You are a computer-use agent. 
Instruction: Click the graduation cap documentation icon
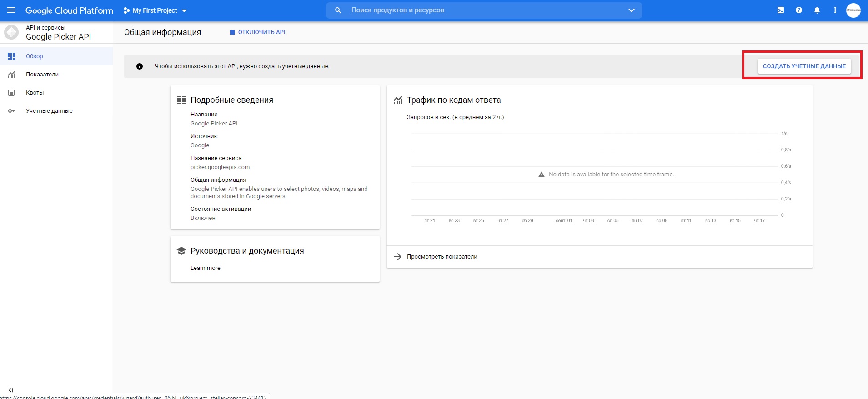tap(181, 251)
